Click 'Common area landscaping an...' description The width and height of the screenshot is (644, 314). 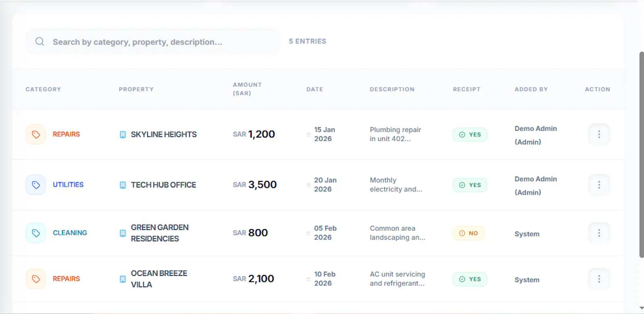pyautogui.click(x=398, y=233)
